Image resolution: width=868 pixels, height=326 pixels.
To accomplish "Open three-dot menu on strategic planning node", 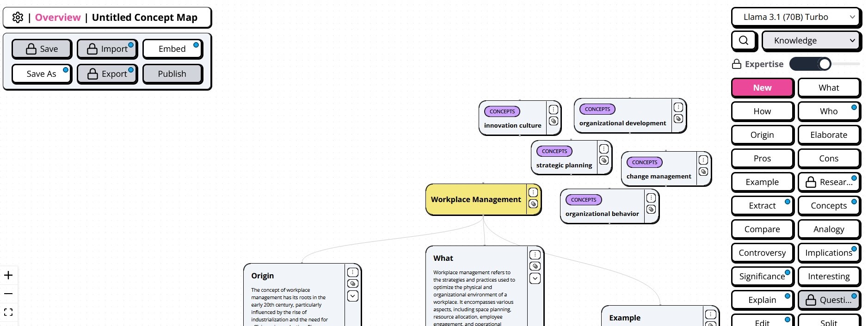I will pos(604,149).
